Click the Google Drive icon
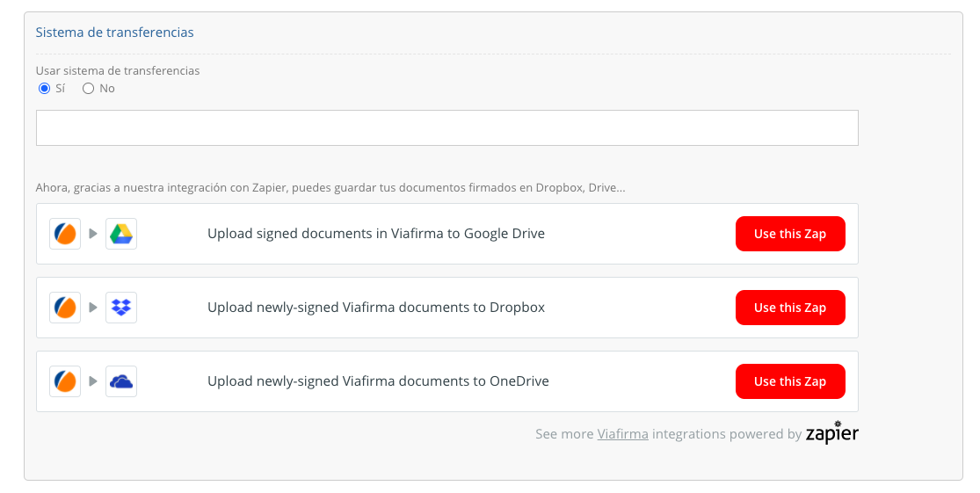980x493 pixels. pos(120,234)
